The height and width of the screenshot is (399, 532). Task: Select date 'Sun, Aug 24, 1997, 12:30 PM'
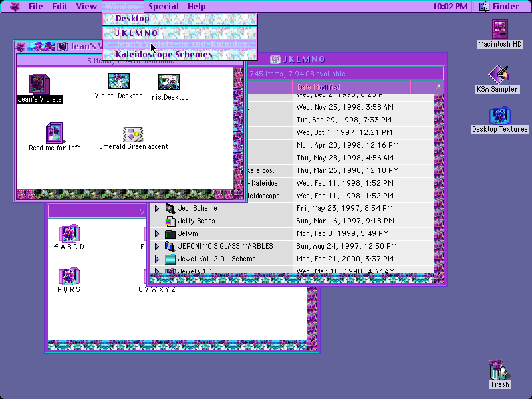point(346,246)
